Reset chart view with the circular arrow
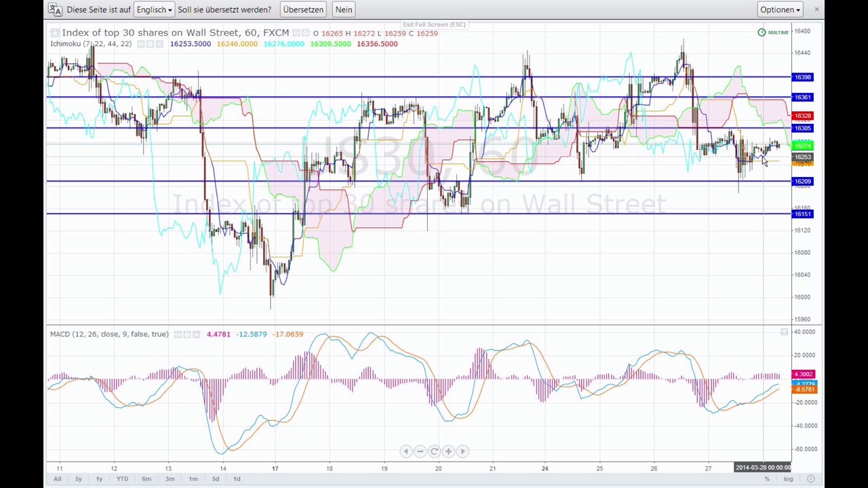868x488 pixels. point(434,451)
